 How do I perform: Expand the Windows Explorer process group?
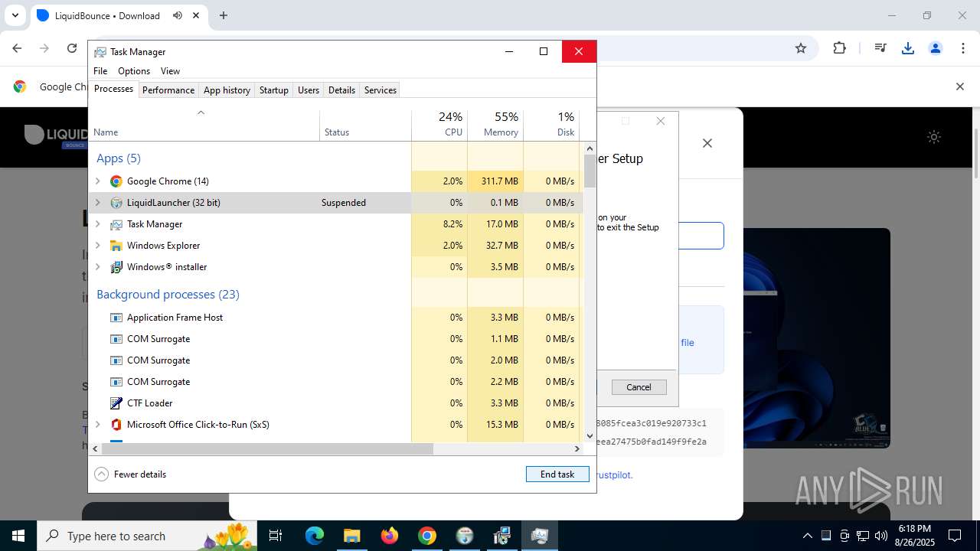[x=97, y=246]
